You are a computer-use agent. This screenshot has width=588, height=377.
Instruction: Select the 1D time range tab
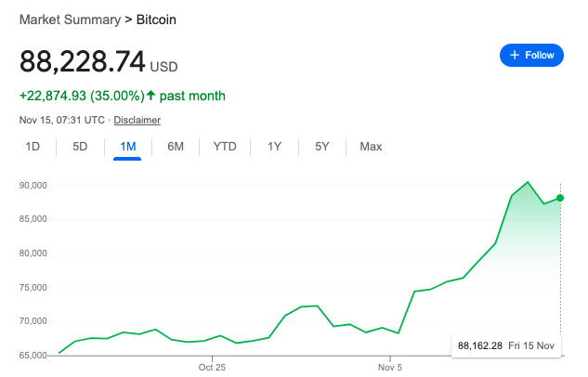[33, 147]
